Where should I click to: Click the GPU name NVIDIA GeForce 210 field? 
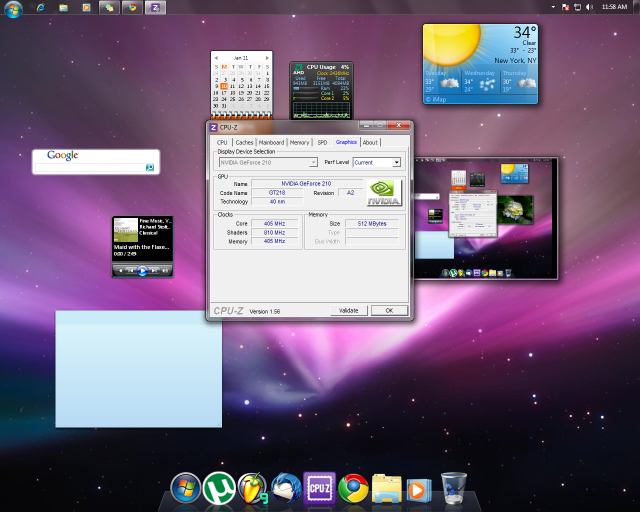307,184
